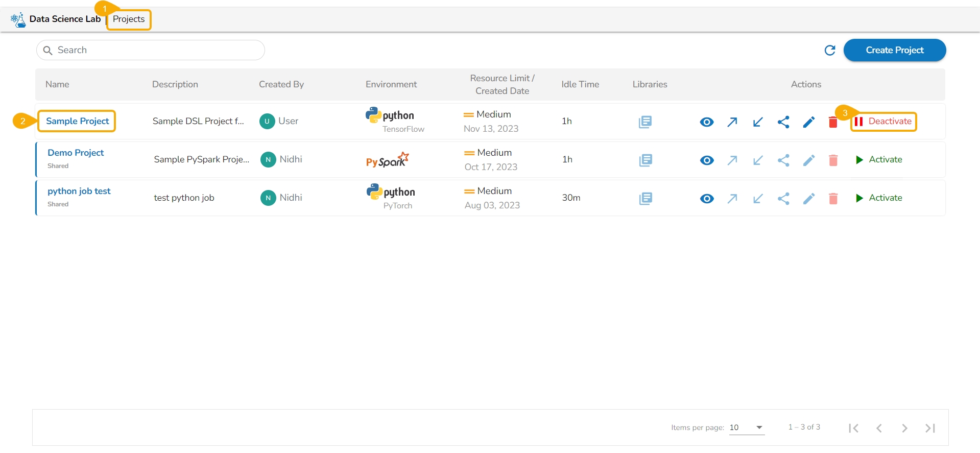Go to the last page of results
This screenshot has width=980, height=453.
click(x=930, y=428)
